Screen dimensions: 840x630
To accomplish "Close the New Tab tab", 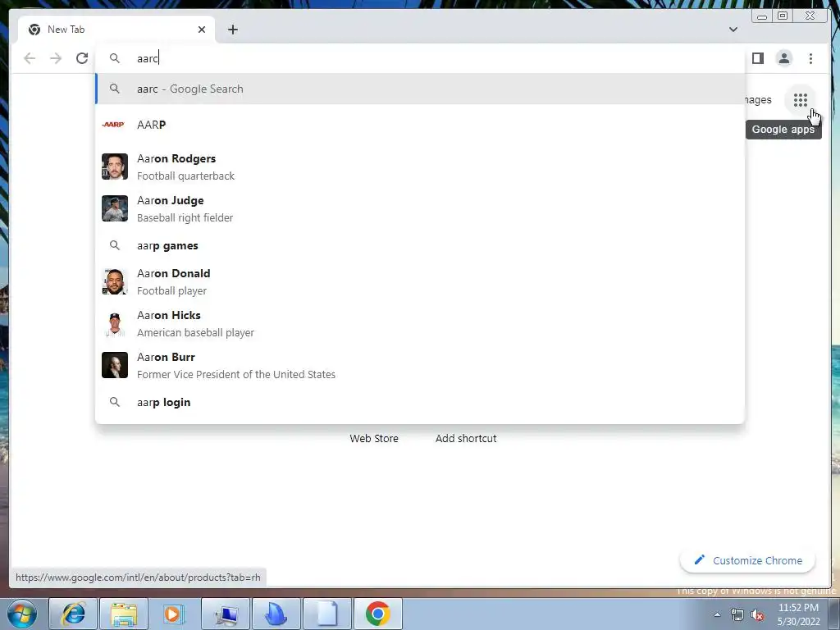I will pos(202,30).
